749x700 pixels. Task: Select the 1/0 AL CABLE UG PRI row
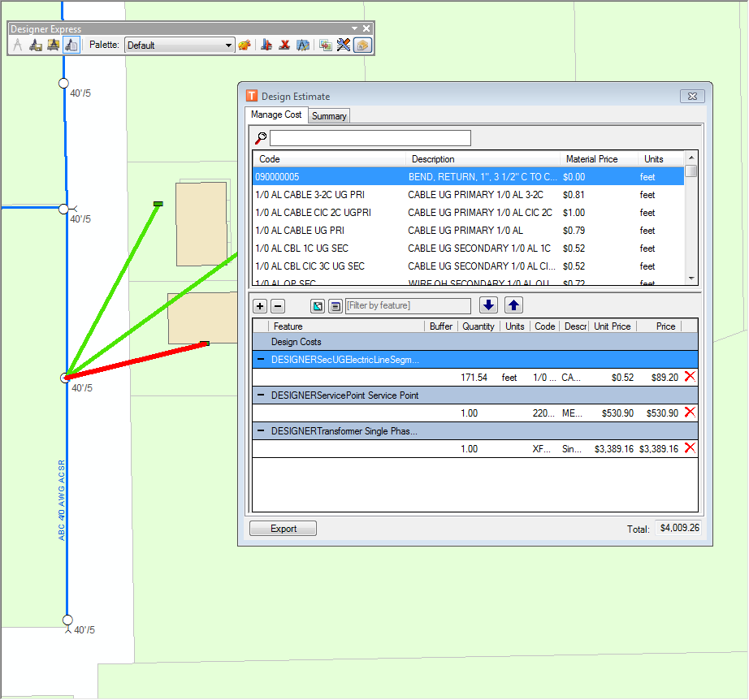[468, 231]
